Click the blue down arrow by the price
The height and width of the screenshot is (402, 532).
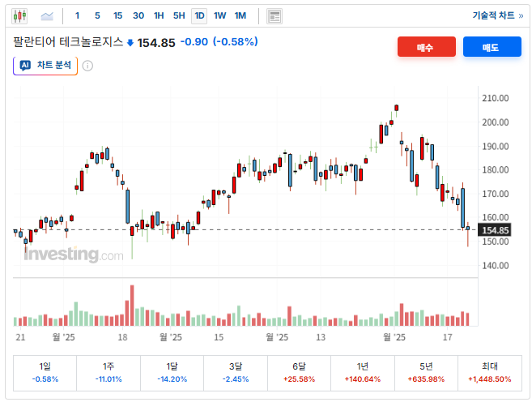pos(130,43)
